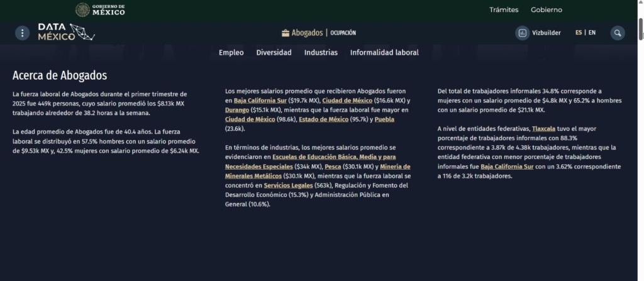Visit the Tlaxcala entity link
Viewport: 644px width, 281px height.
click(546, 129)
